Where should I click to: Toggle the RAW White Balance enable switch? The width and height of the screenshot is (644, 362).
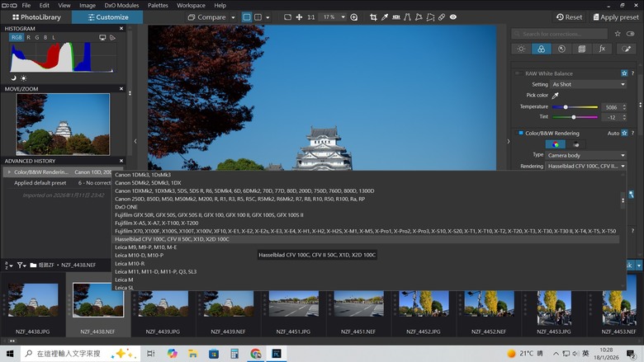point(518,73)
